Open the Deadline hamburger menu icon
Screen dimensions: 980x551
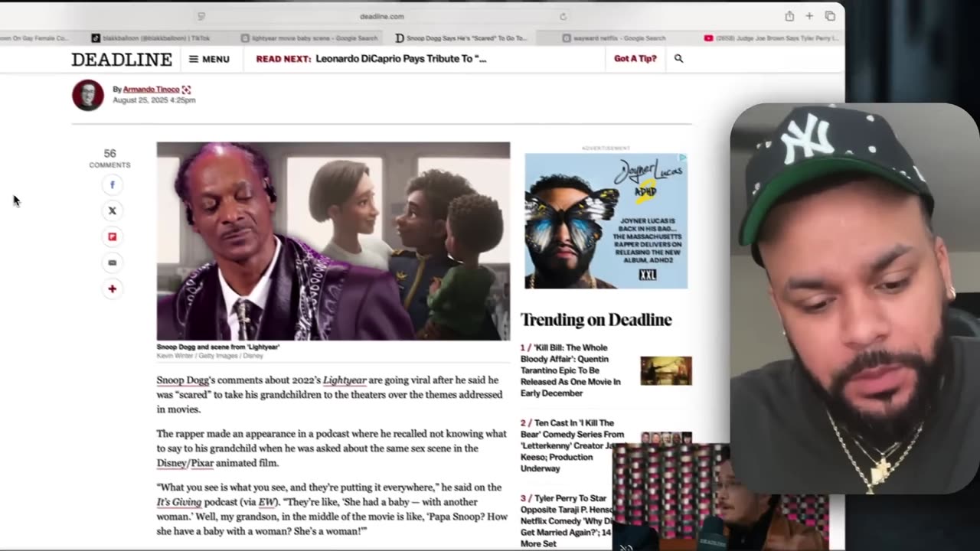pos(194,59)
